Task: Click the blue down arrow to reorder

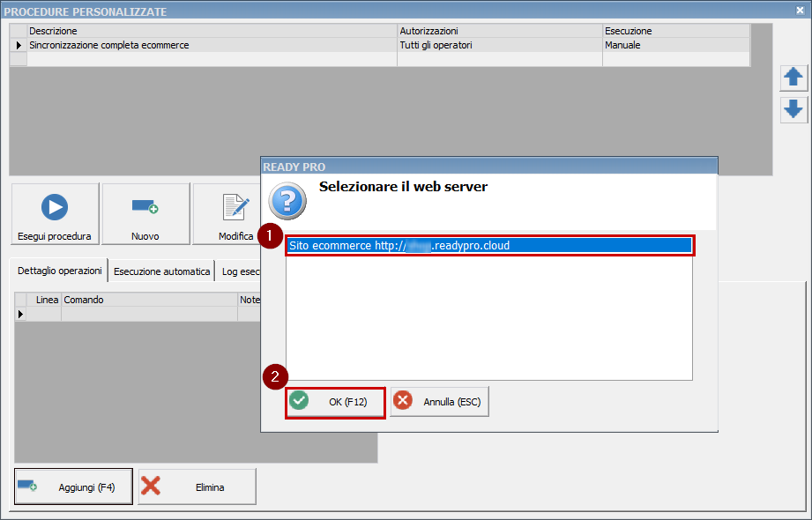Action: (x=793, y=110)
